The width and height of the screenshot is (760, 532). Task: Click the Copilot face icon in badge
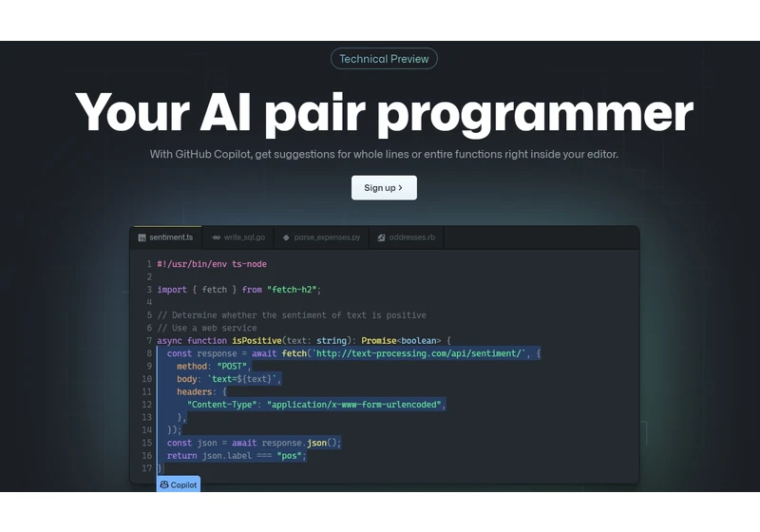[x=164, y=484]
